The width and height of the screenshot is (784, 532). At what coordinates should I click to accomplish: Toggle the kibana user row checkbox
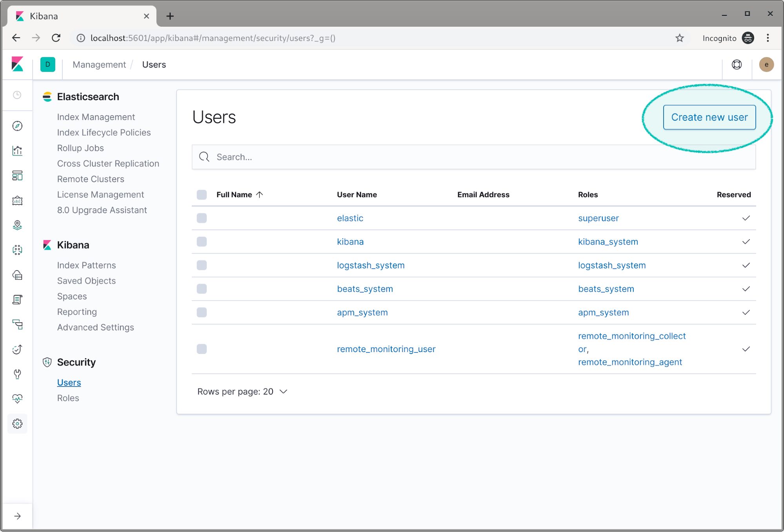click(x=201, y=241)
